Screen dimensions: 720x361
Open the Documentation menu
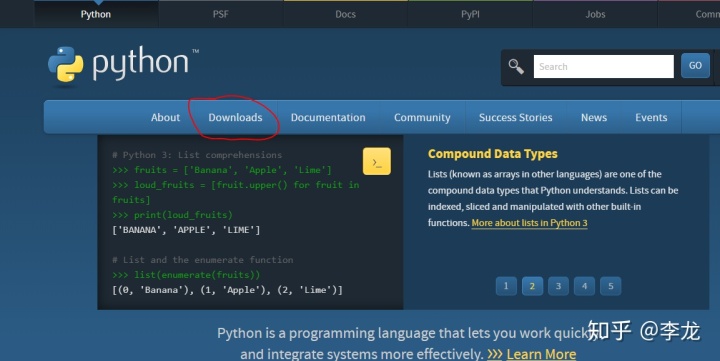pos(328,118)
